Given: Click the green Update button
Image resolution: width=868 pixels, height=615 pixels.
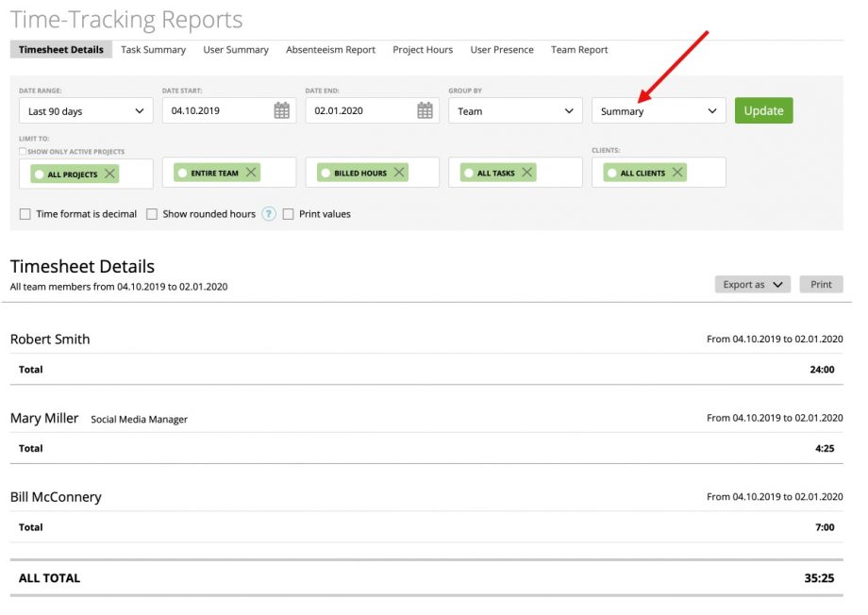Looking at the screenshot, I should pyautogui.click(x=763, y=110).
